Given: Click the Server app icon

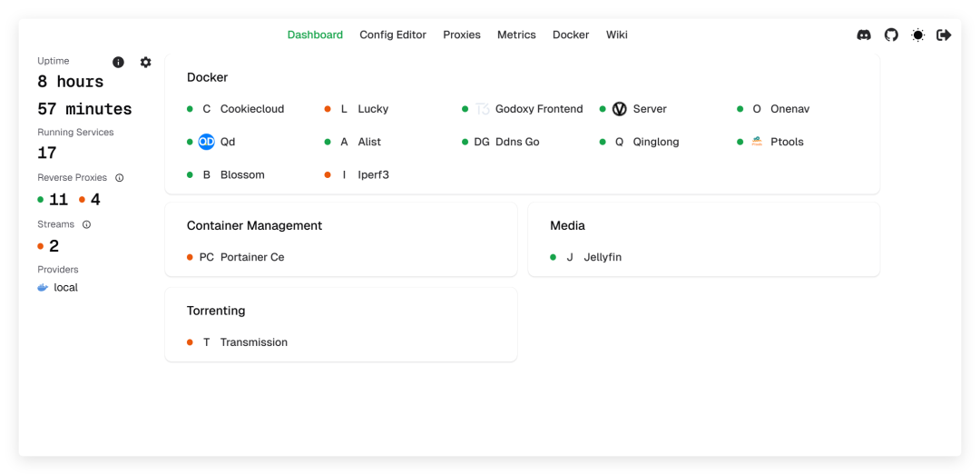Looking at the screenshot, I should (x=620, y=109).
